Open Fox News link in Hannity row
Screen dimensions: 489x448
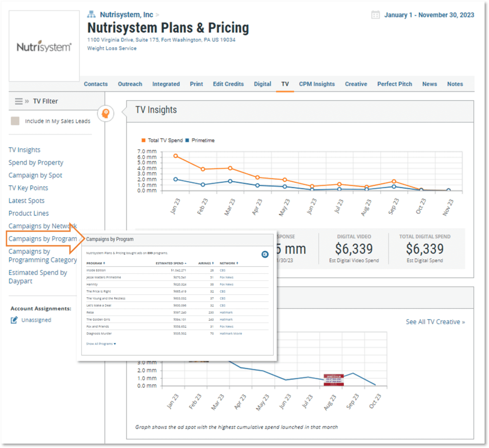coord(226,284)
